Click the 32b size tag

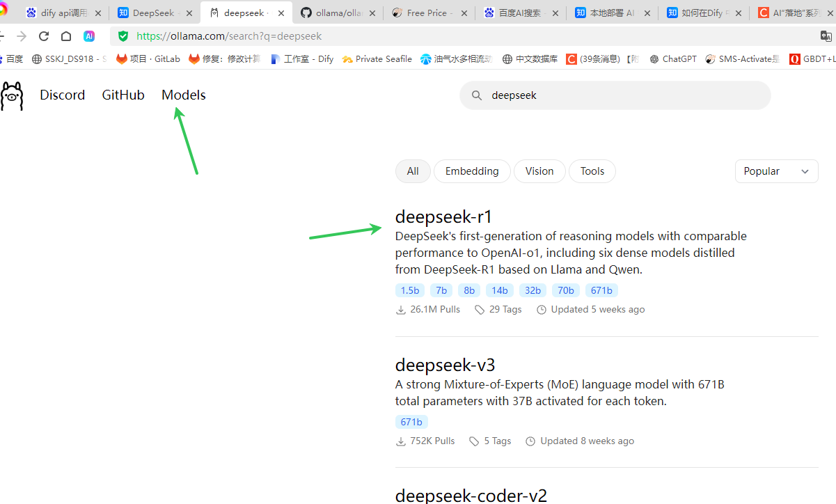pyautogui.click(x=533, y=290)
